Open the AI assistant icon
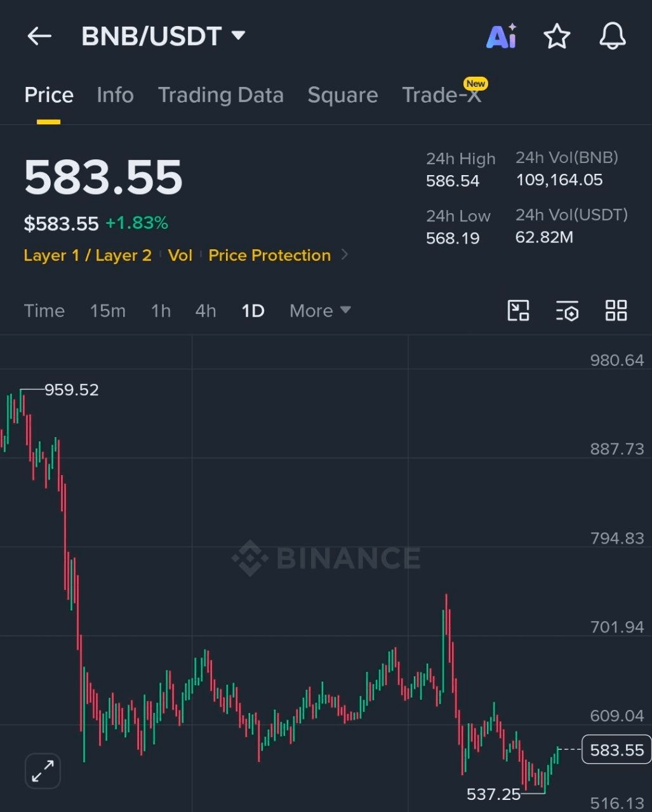Viewport: 652px width, 812px height. tap(502, 36)
